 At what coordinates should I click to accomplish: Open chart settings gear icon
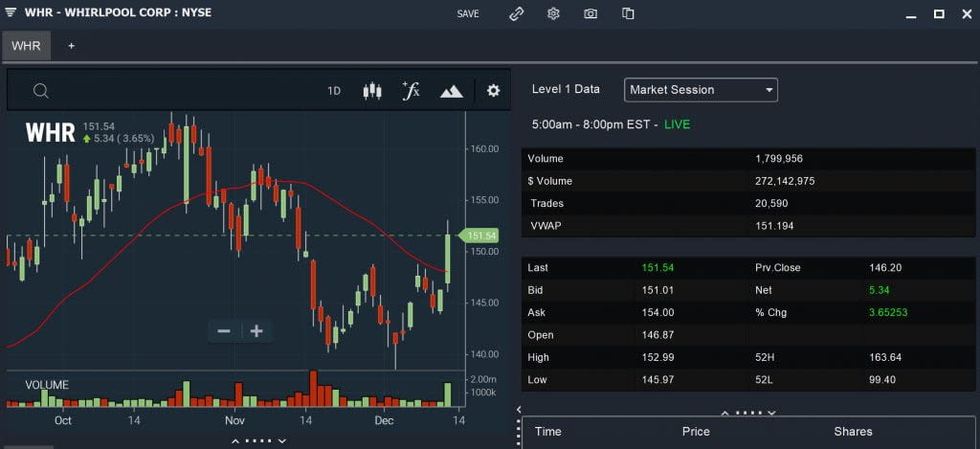(x=494, y=91)
